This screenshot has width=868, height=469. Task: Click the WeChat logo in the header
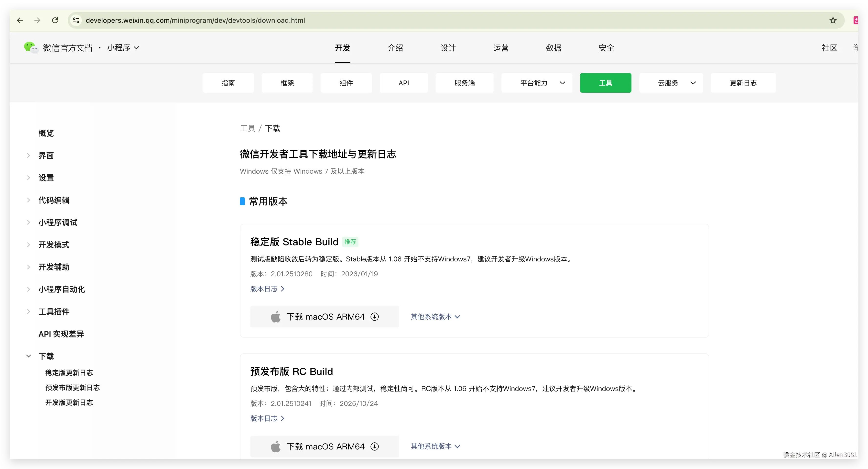tap(31, 47)
